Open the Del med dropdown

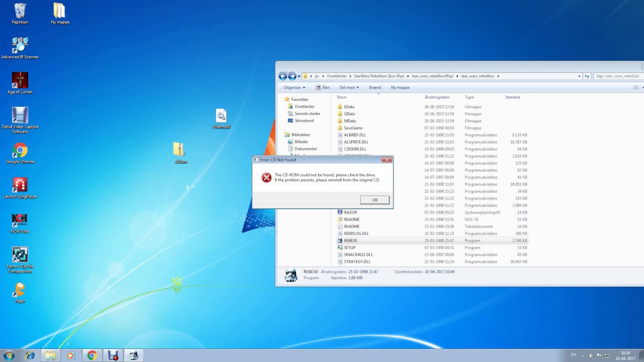click(x=349, y=87)
